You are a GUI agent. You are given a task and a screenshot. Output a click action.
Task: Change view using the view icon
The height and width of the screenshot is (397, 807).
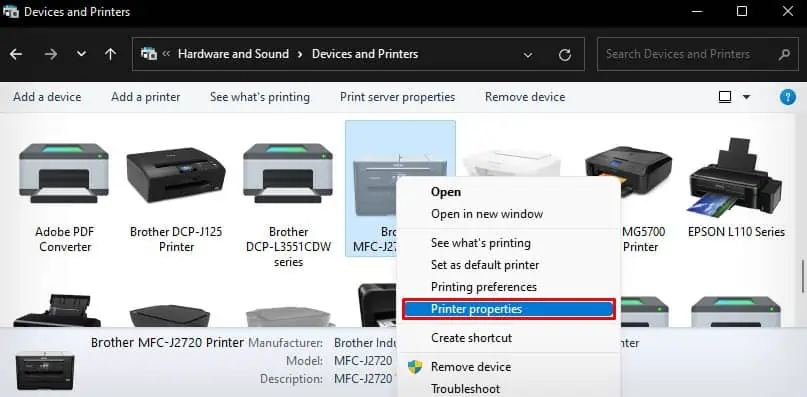coord(725,97)
